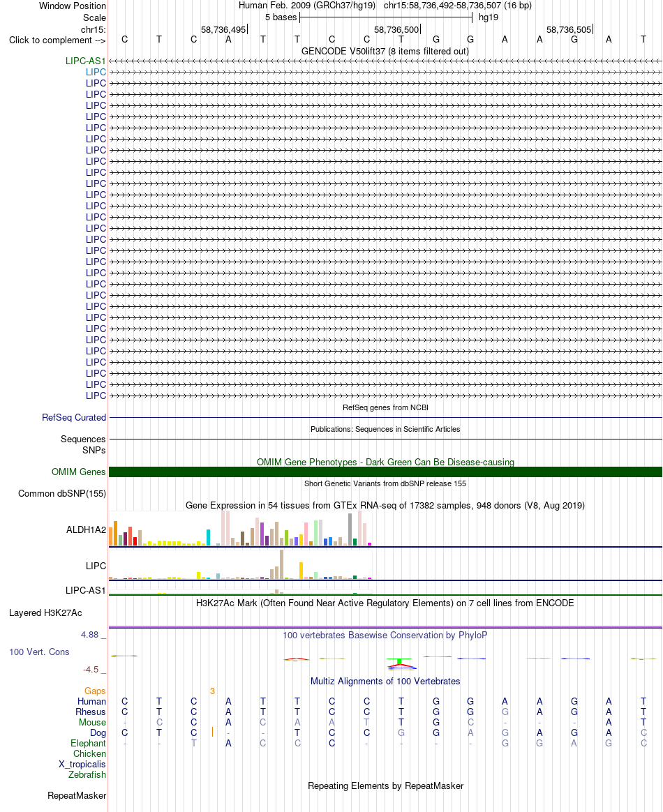Click the X_tropicalis species label
The image size is (663, 812).
(82, 765)
